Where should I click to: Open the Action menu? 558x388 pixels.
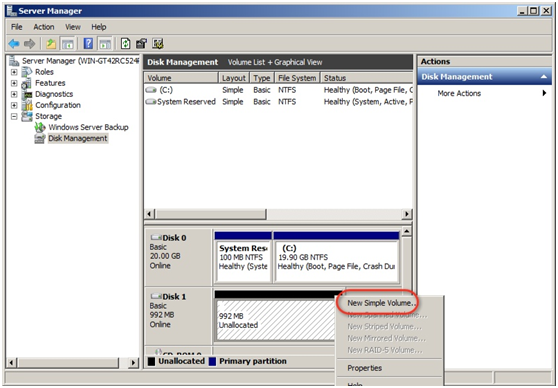click(44, 27)
